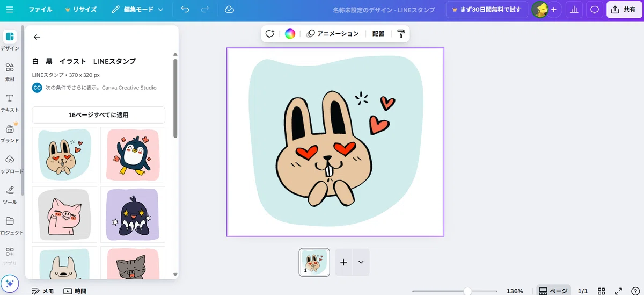Add a new page with plus button
This screenshot has height=295, width=644.
(343, 262)
